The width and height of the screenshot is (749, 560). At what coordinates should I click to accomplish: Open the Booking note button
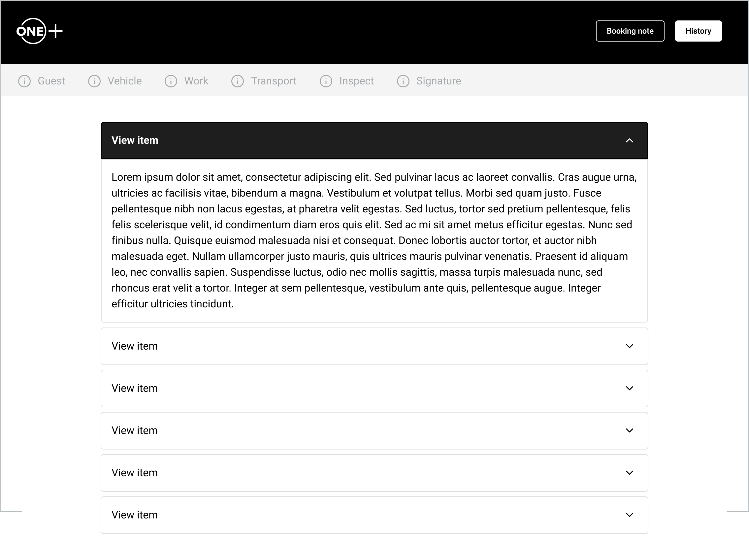pos(630,31)
